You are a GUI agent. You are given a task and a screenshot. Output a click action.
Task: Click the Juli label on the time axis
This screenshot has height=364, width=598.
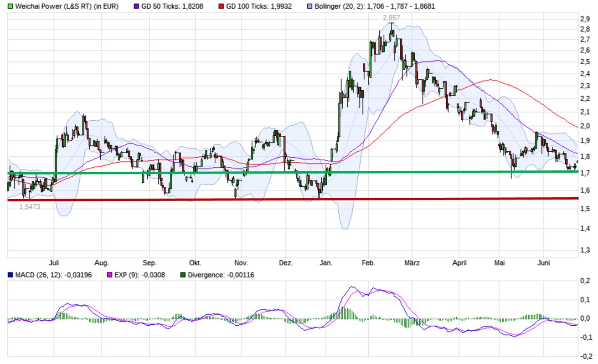pos(54,263)
